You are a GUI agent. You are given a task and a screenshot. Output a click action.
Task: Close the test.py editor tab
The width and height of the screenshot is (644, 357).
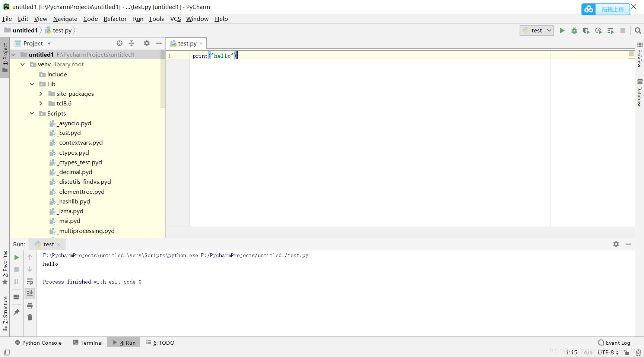[x=201, y=44]
